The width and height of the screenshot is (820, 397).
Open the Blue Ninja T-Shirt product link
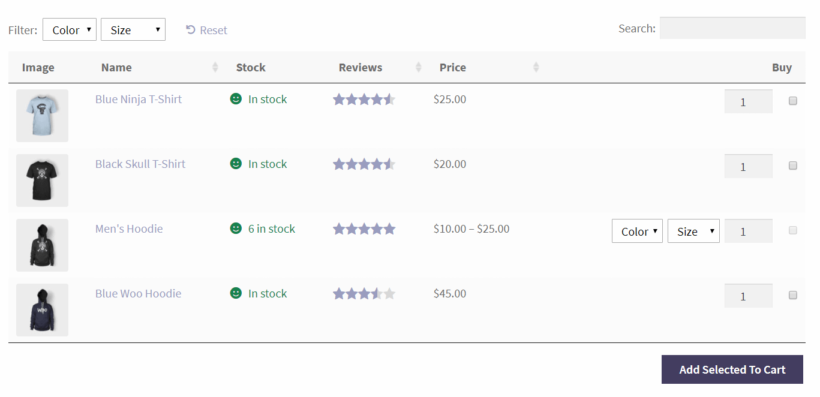[138, 99]
